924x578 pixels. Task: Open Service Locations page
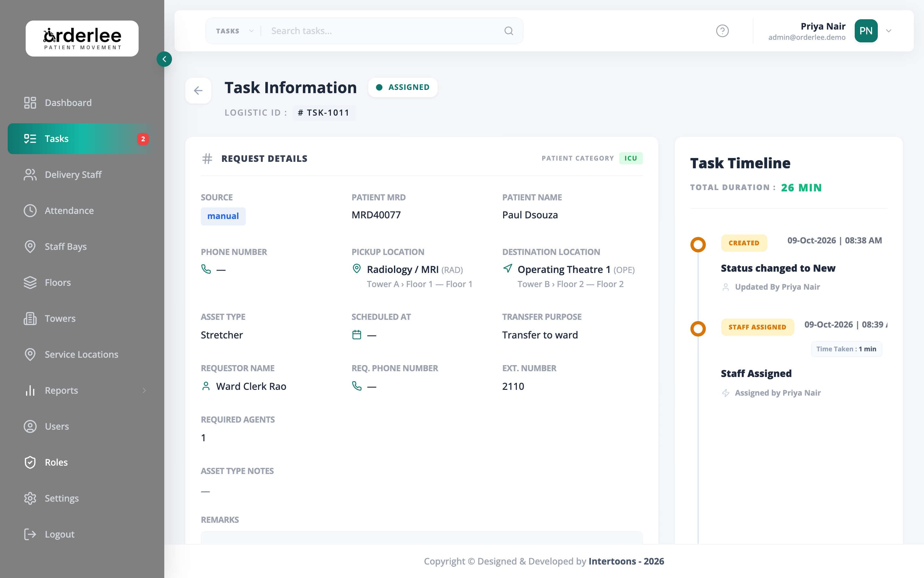[x=82, y=355]
